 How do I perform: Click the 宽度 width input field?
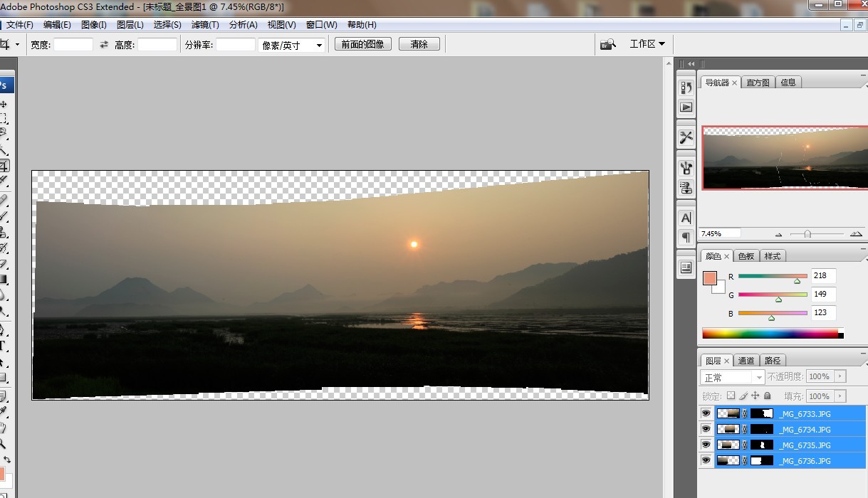tap(73, 44)
